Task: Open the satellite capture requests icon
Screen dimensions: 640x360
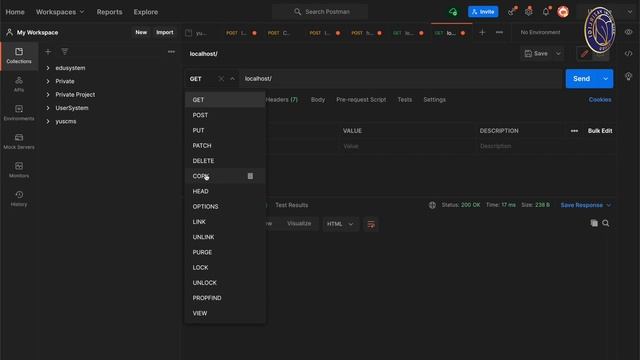Action: 512,11
